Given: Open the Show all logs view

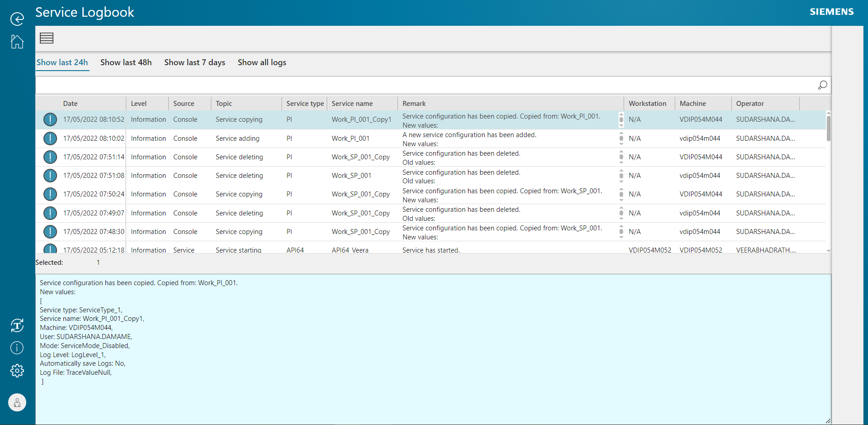Looking at the screenshot, I should 262,62.
